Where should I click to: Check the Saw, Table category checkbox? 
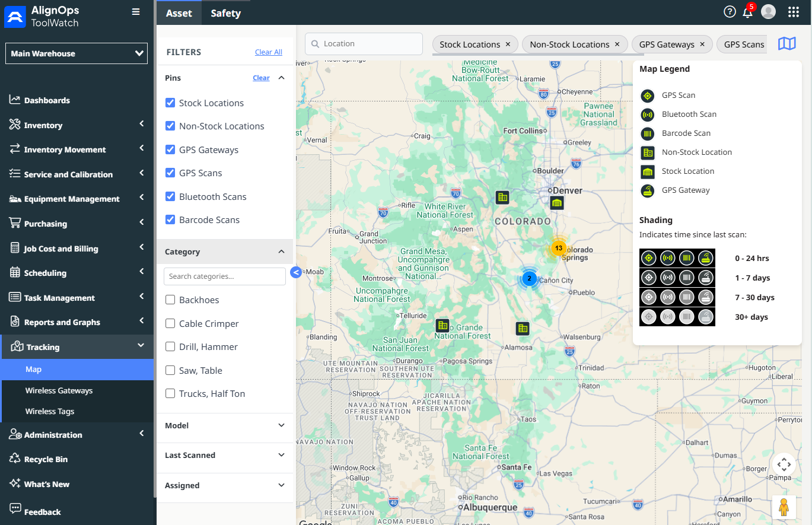170,370
